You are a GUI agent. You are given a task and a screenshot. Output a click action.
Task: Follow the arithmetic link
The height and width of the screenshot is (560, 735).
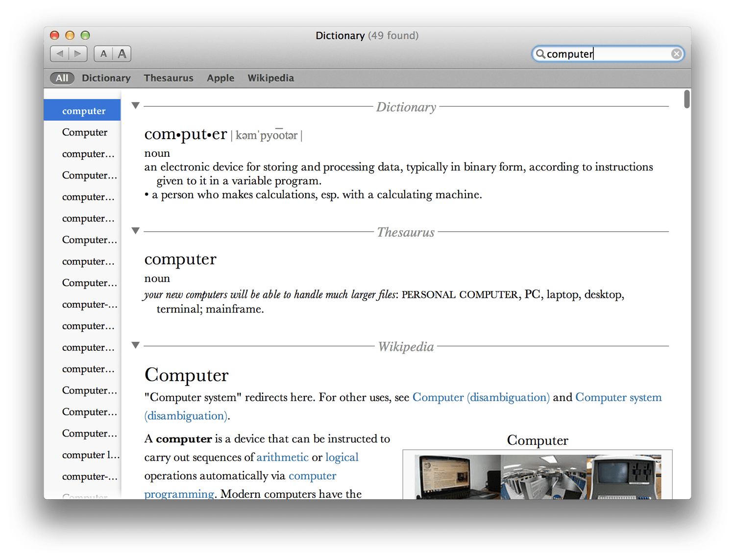point(282,457)
